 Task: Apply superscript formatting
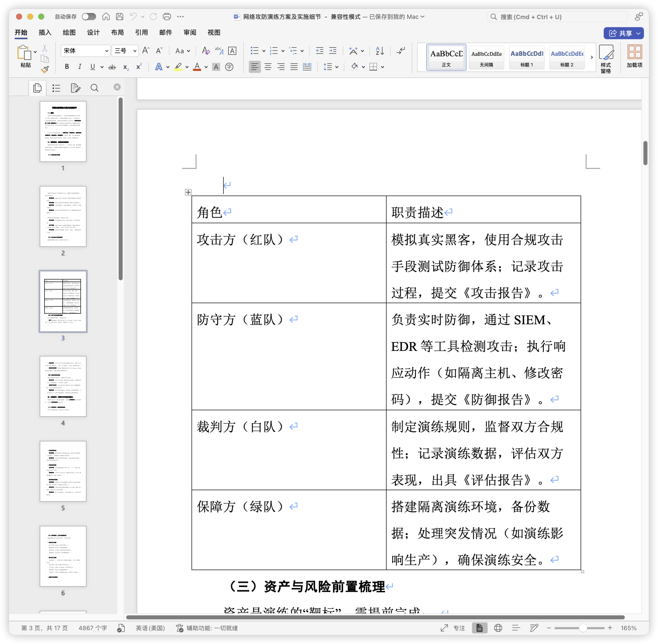pyautogui.click(x=139, y=67)
